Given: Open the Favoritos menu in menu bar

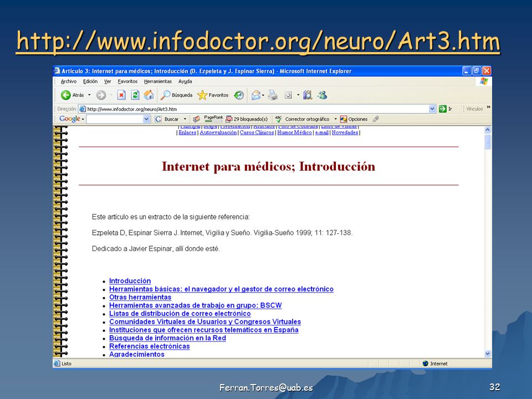Looking at the screenshot, I should click(x=127, y=81).
